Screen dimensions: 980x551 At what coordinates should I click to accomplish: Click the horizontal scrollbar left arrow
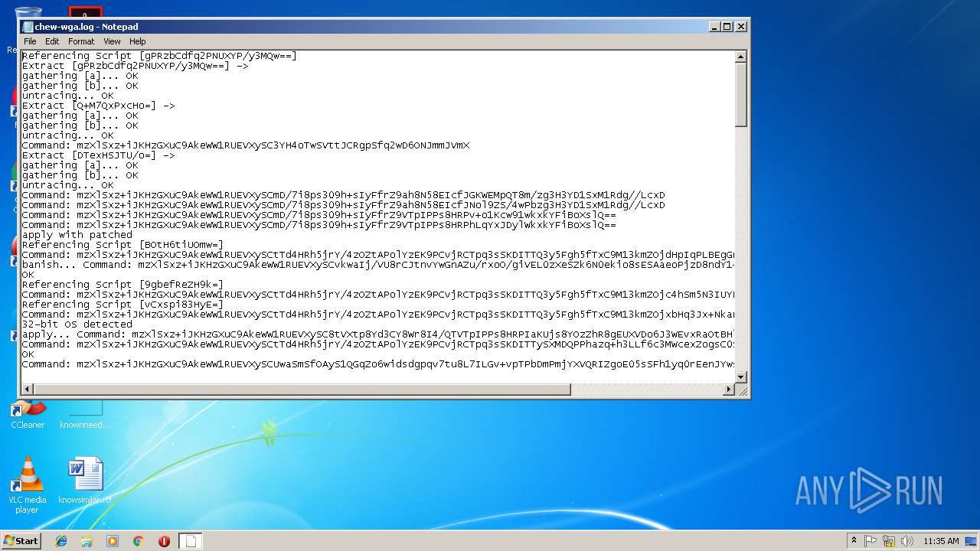[x=28, y=390]
